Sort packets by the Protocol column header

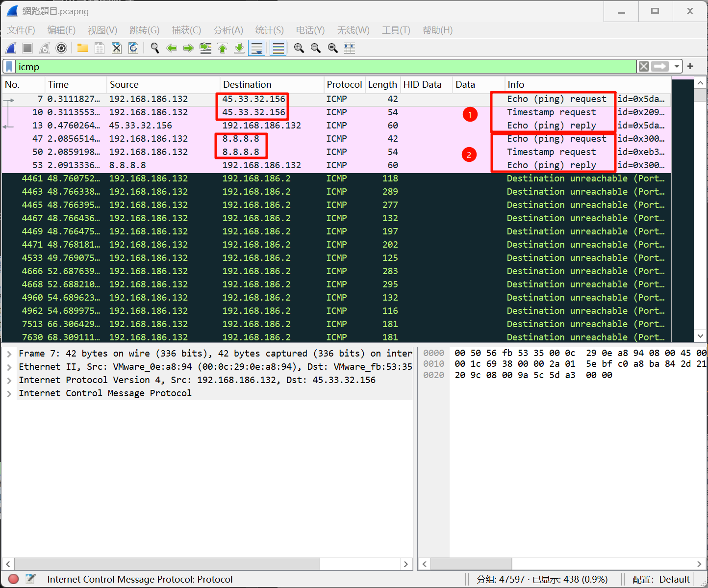(344, 84)
